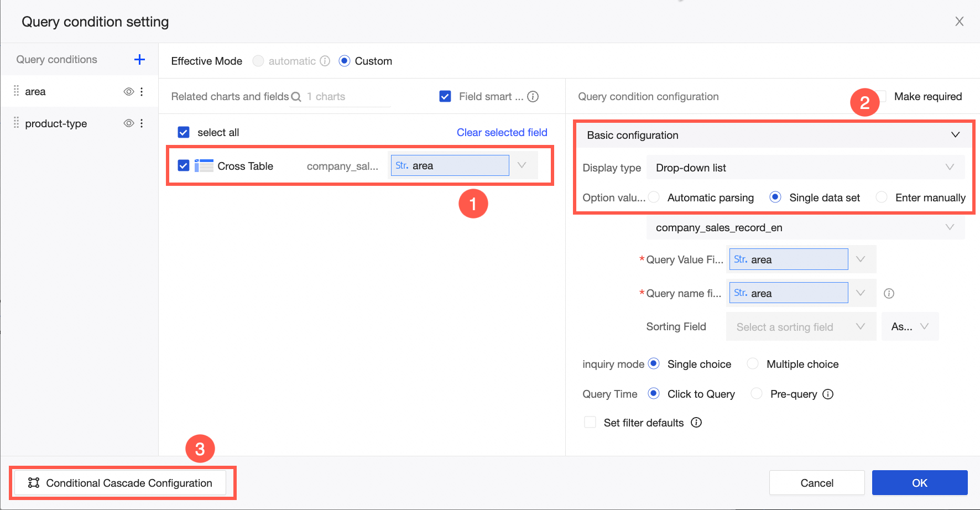Open Query Value Field dropdown

coord(801,259)
